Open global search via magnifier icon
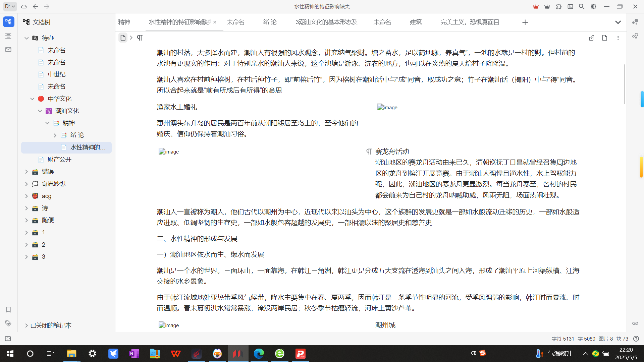644x362 pixels. point(582,6)
